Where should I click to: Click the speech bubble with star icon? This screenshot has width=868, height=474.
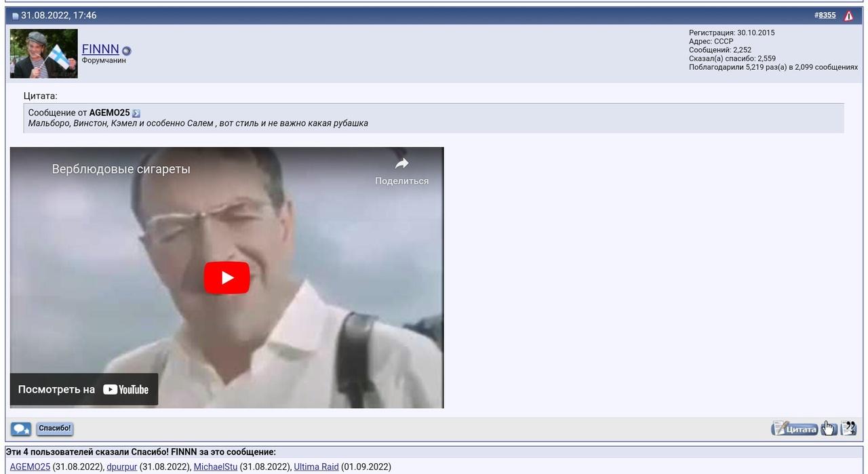click(20, 429)
